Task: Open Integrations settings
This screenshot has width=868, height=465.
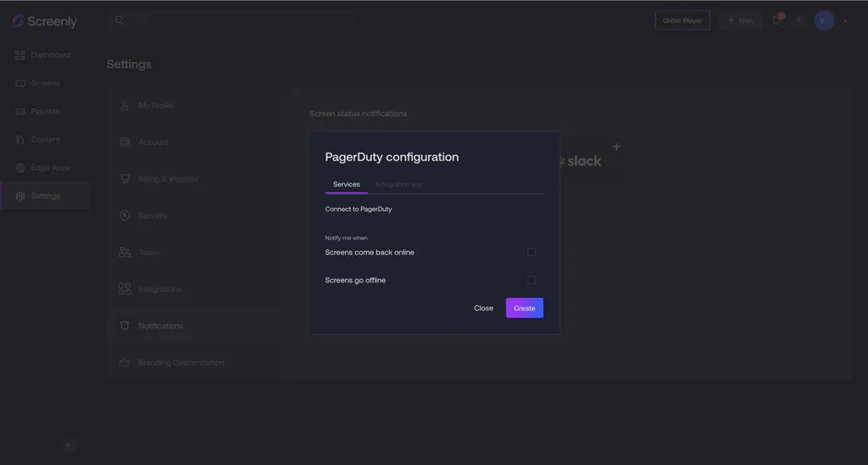Action: click(x=159, y=289)
